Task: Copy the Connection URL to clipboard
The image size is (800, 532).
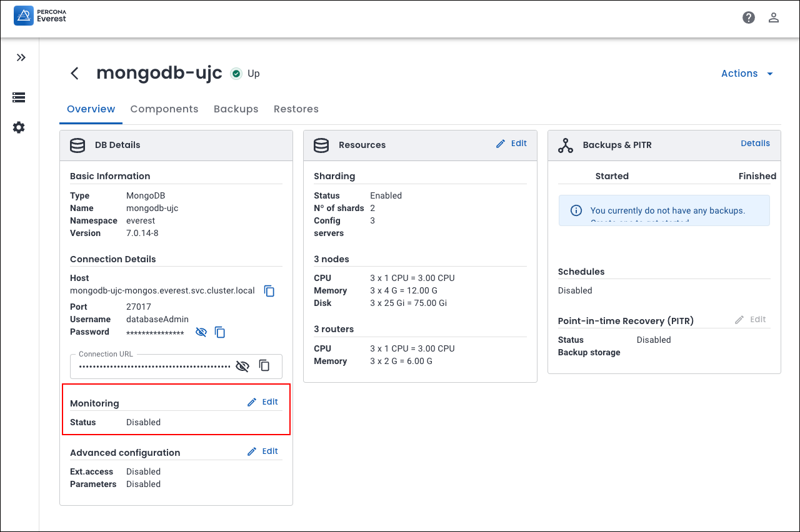Action: [x=264, y=366]
